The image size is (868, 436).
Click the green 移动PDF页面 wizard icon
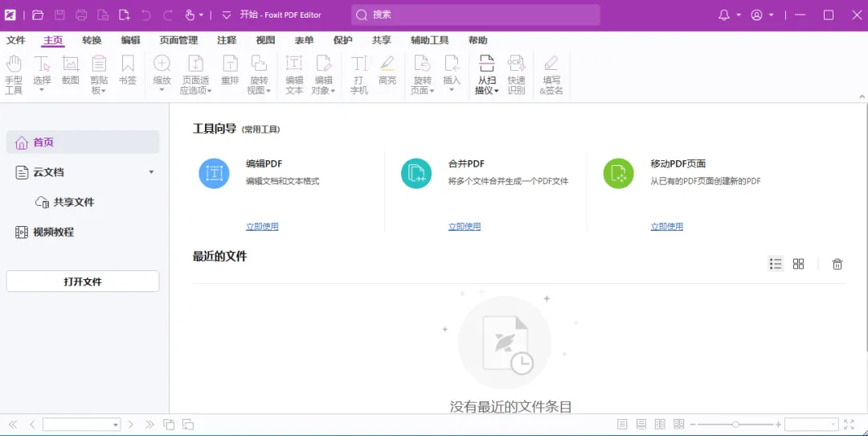pos(618,174)
